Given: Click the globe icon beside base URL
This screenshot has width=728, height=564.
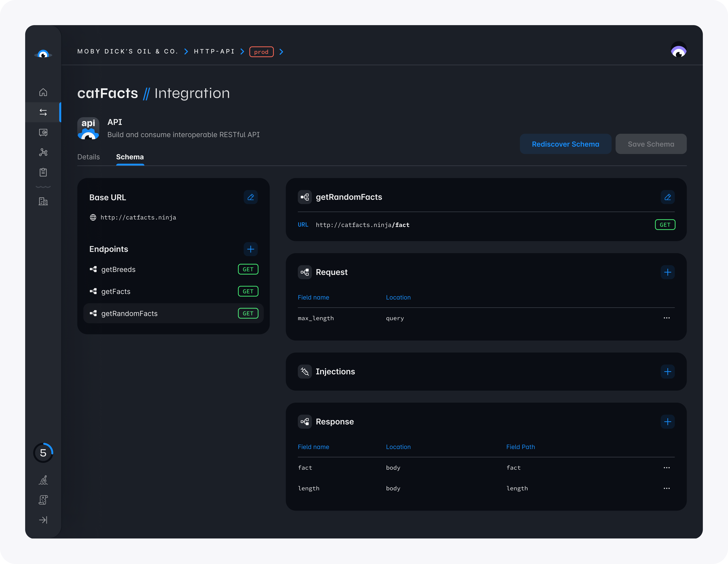Looking at the screenshot, I should [x=93, y=217].
